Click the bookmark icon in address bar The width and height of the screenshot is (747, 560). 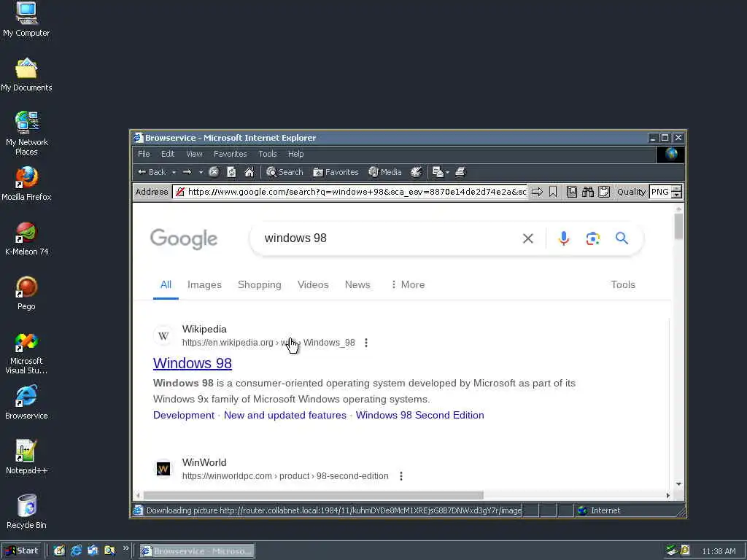553,192
